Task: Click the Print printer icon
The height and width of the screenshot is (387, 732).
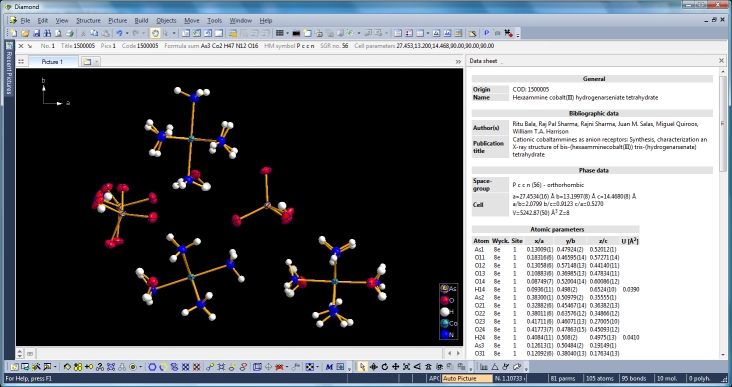Action: (x=70, y=33)
